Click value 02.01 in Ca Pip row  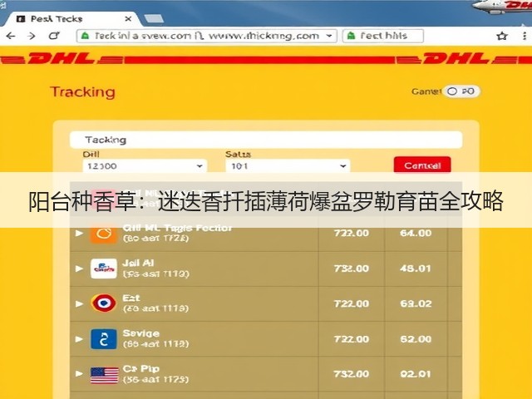tap(416, 373)
